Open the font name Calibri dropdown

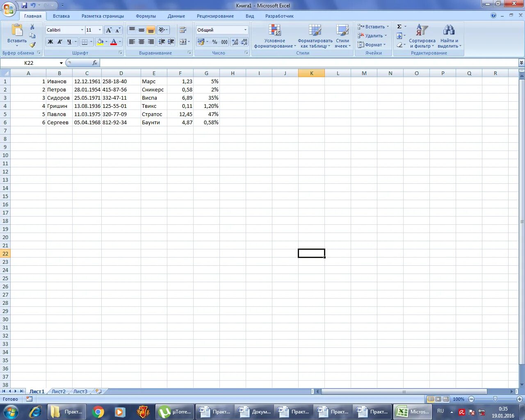point(82,30)
